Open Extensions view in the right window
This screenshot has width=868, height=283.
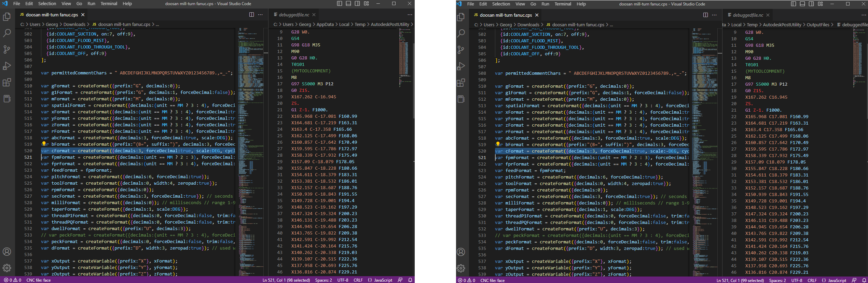(x=461, y=83)
